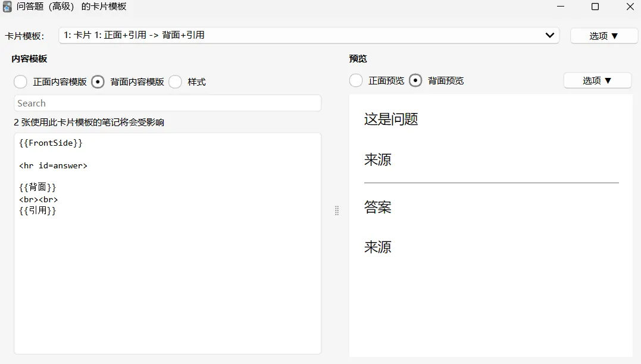Select 背面内容模版 radio button
This screenshot has height=364, width=641.
click(98, 81)
